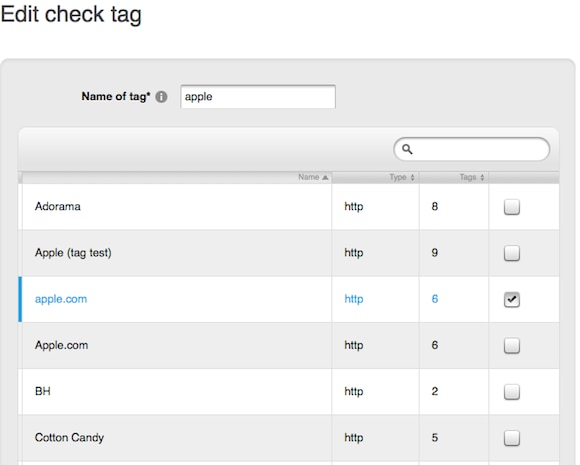The width and height of the screenshot is (580, 465).
Task: Click the http type in Cotton Candy row
Action: (354, 438)
